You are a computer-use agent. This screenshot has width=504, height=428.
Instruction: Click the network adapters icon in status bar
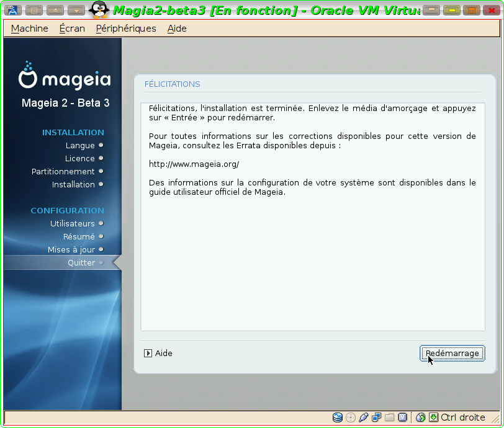[376, 417]
